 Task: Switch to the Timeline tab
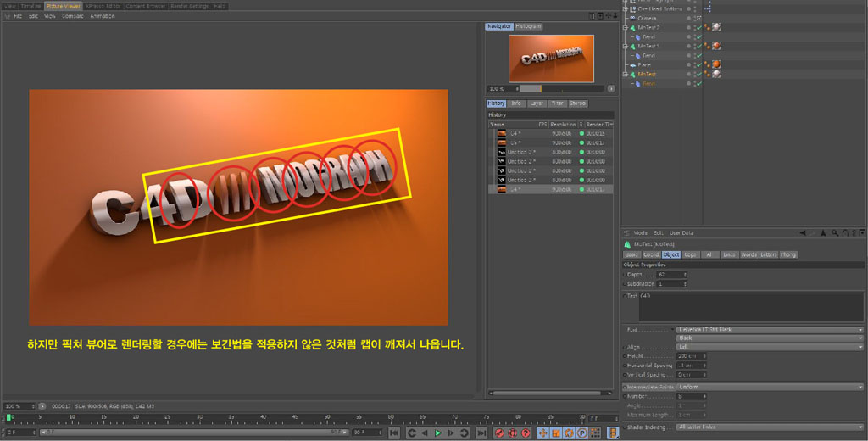pyautogui.click(x=31, y=6)
